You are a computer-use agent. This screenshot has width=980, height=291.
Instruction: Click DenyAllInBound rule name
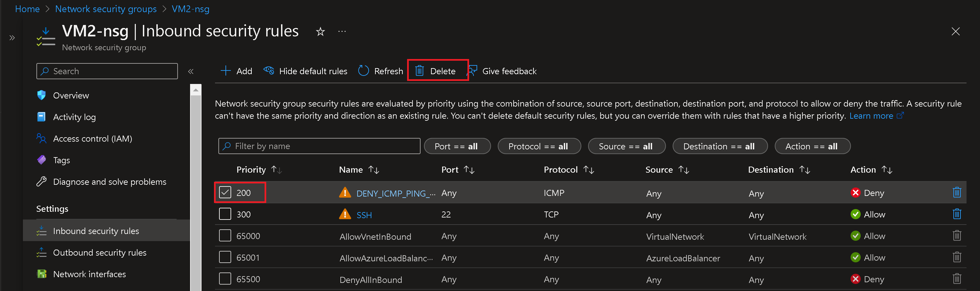click(371, 280)
